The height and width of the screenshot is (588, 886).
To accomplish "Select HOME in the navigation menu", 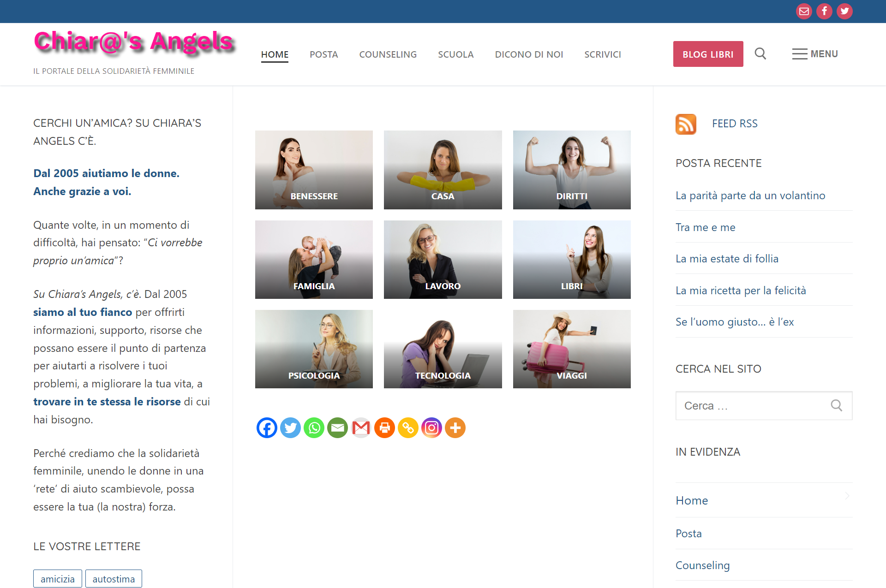I will [275, 54].
